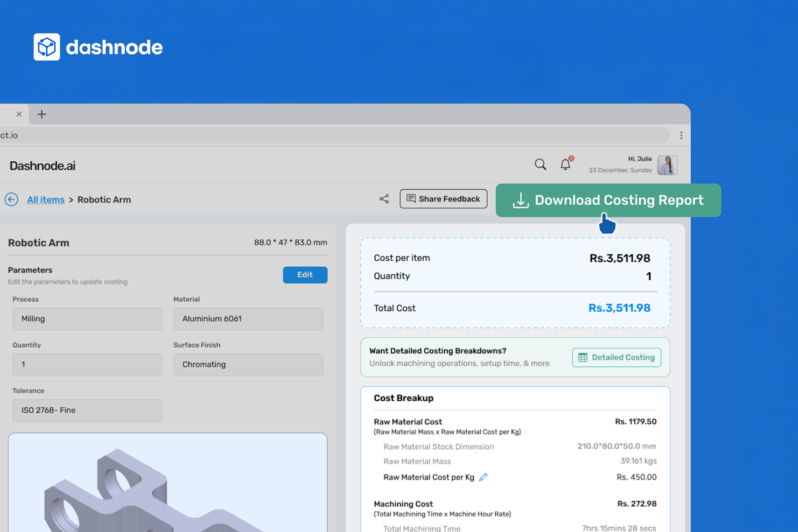
Task: Close the current browser tab
Action: click(x=19, y=114)
